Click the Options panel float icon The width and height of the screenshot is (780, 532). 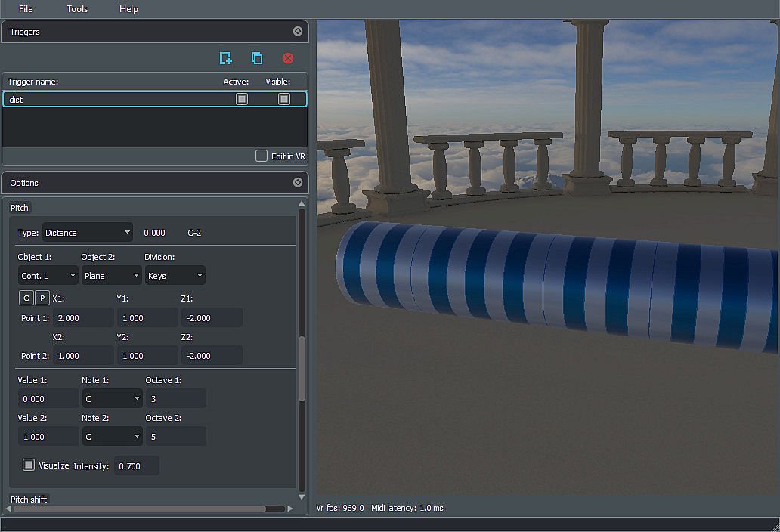tap(297, 183)
